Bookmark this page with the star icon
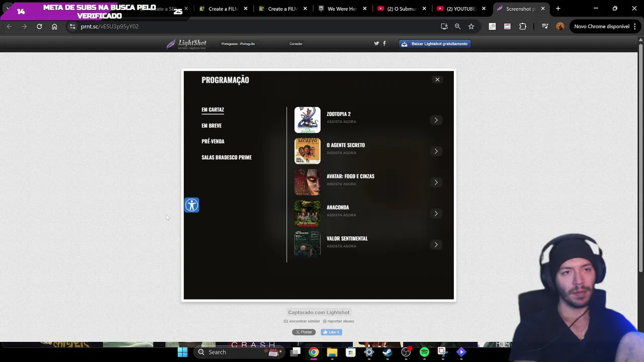Image resolution: width=644 pixels, height=362 pixels. (471, 26)
